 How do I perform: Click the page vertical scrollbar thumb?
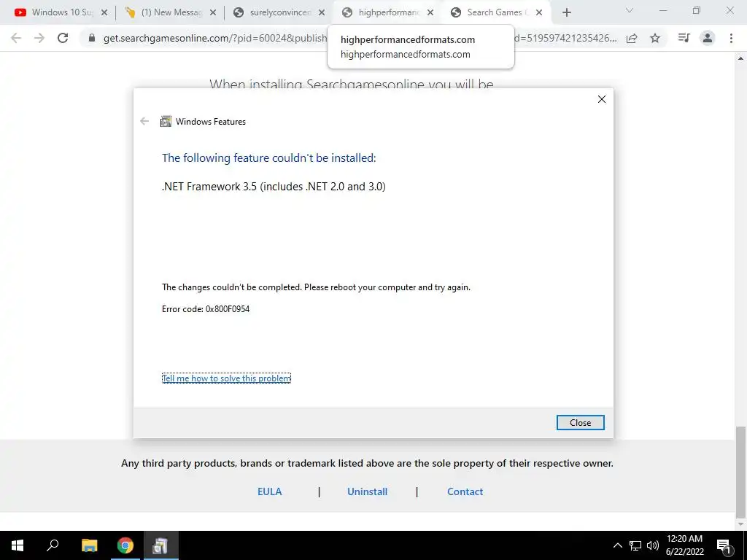[740, 472]
